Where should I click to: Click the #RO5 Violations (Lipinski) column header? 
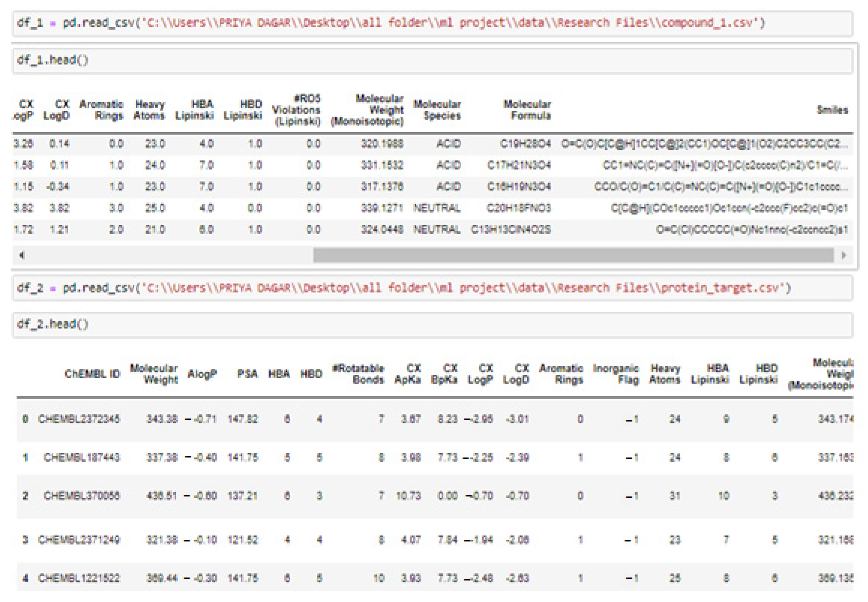[x=296, y=110]
